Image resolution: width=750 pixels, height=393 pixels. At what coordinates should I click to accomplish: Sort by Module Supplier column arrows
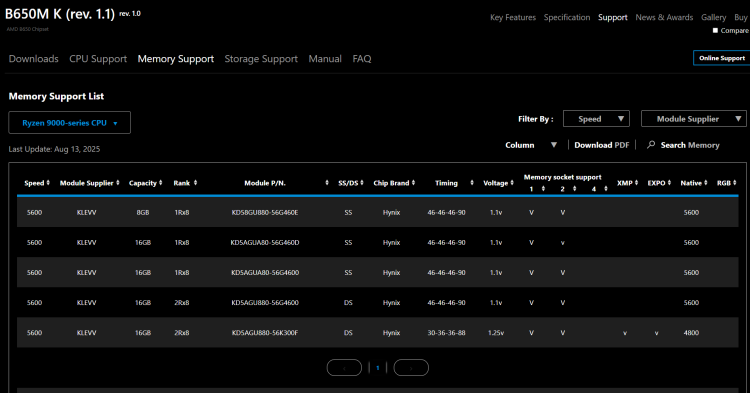pyautogui.click(x=118, y=183)
